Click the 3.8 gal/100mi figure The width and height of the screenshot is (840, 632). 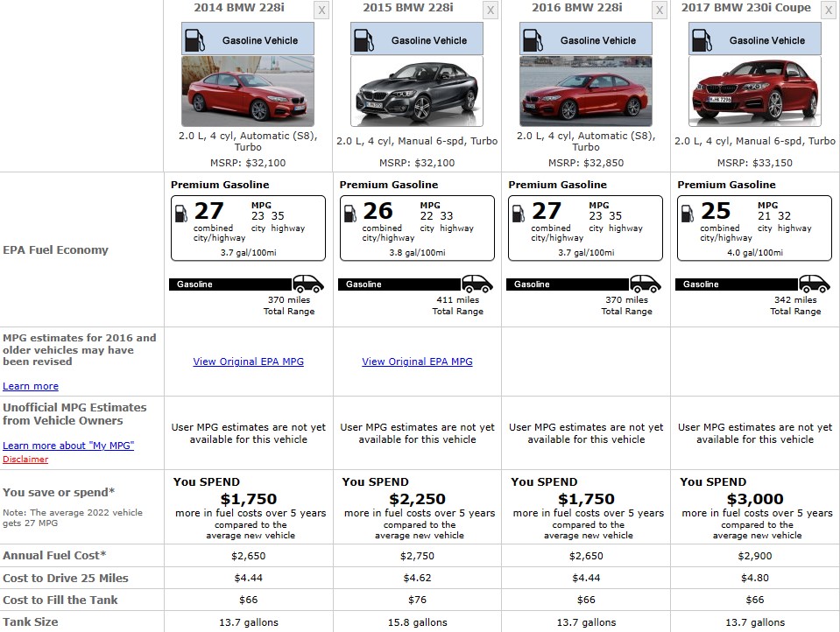[x=417, y=253]
